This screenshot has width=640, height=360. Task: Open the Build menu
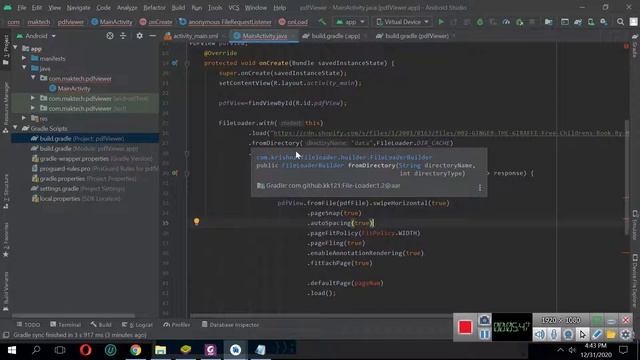178,8
